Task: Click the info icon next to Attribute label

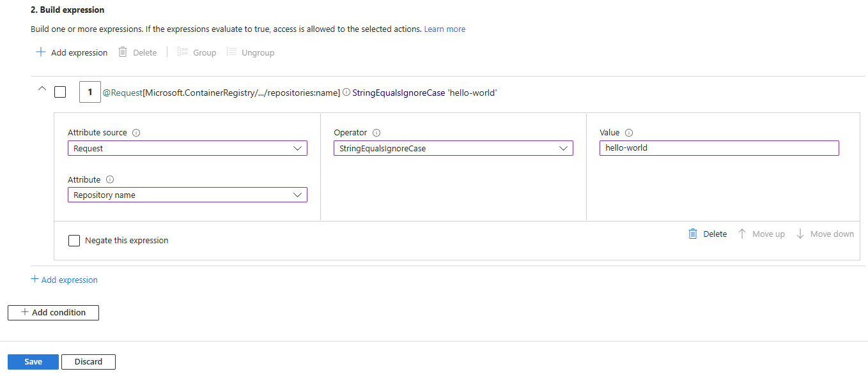Action: click(x=110, y=180)
